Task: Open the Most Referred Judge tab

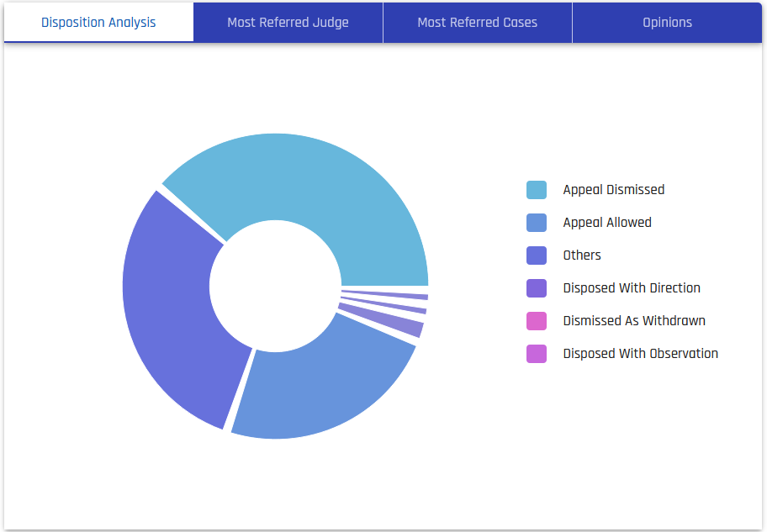Action: [x=288, y=23]
